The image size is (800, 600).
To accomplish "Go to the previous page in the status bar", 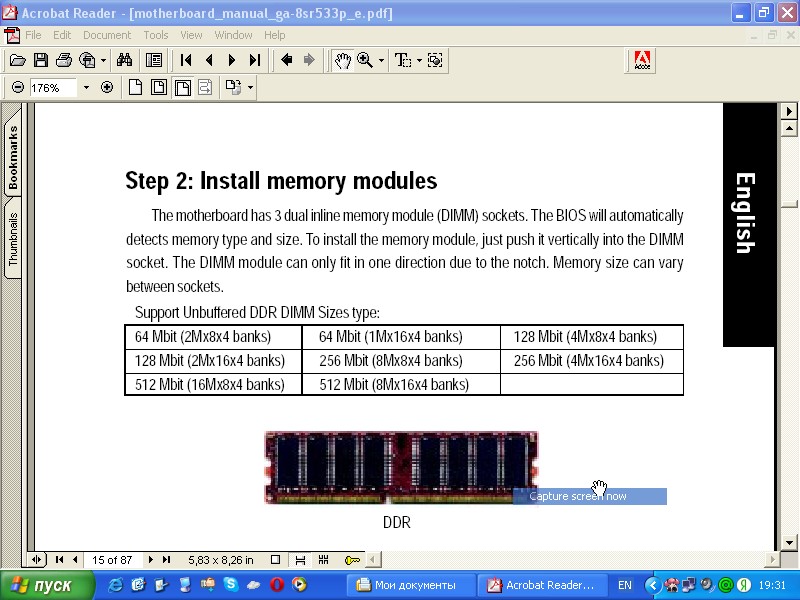I will tap(75, 560).
